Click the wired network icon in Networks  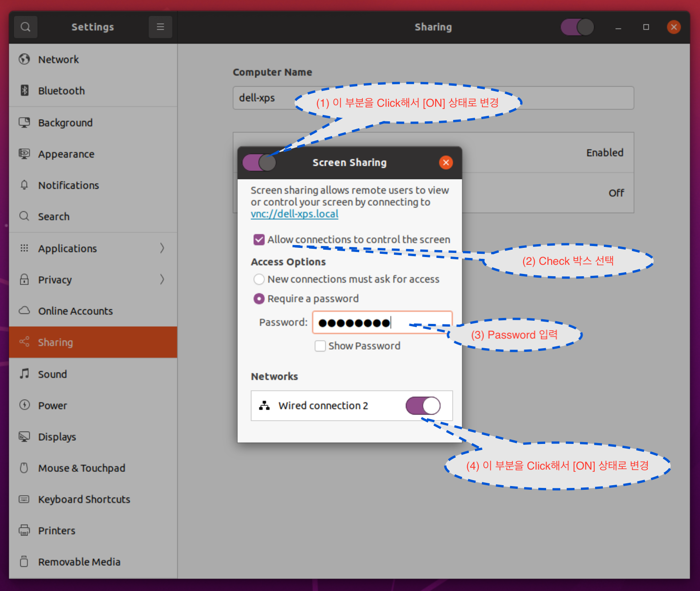[264, 405]
